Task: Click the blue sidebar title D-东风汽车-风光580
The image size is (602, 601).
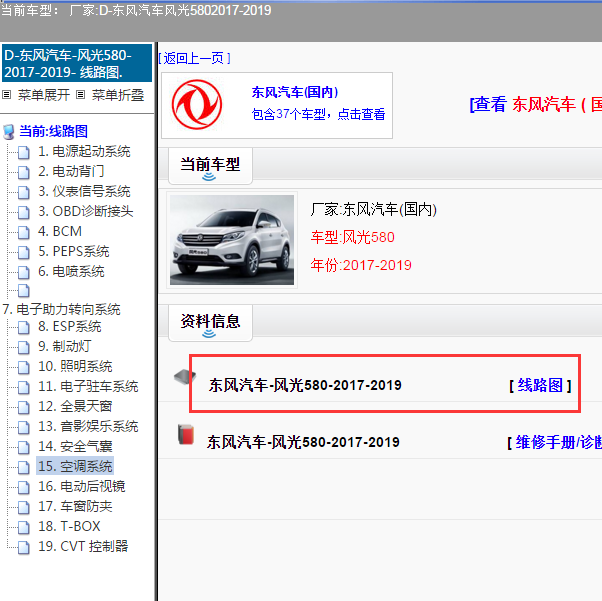Action: (77, 63)
